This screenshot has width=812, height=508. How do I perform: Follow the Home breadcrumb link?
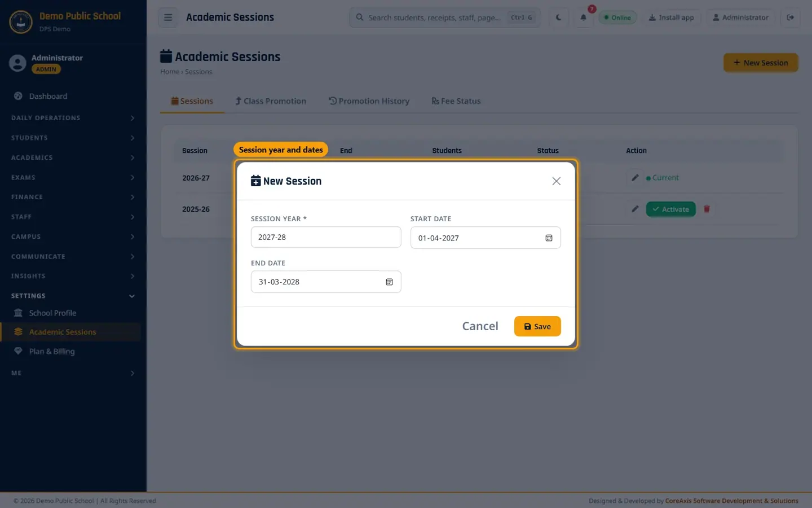click(169, 72)
